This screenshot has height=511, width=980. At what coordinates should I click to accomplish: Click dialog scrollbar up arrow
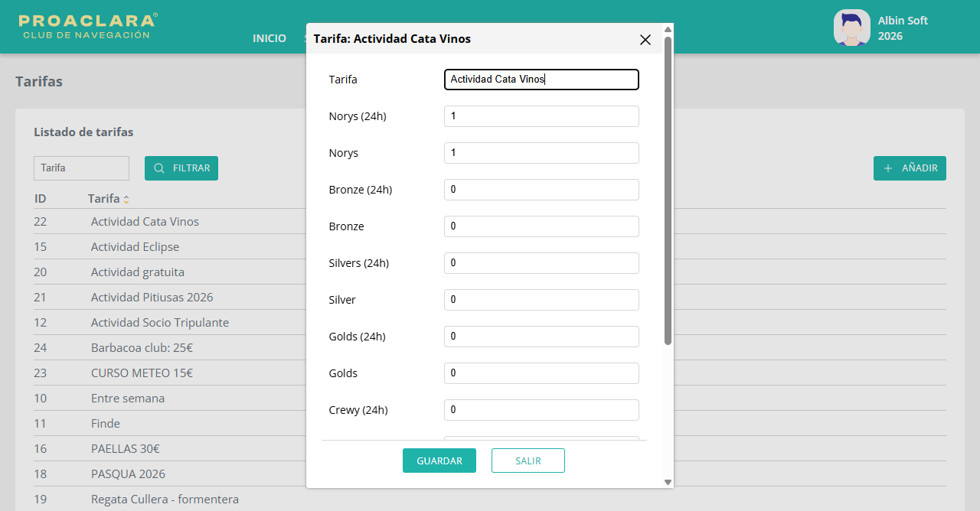(x=668, y=30)
